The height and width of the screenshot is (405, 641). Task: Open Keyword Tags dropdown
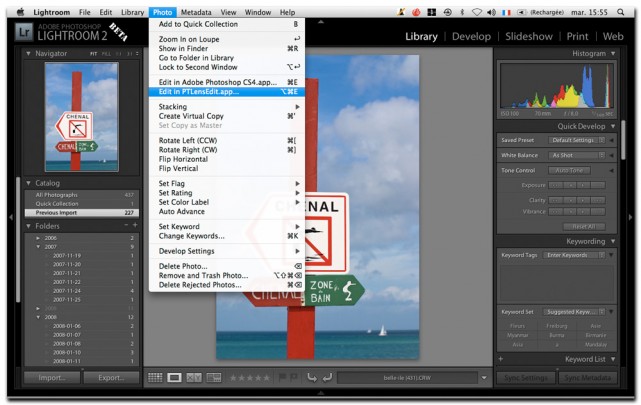pyautogui.click(x=574, y=255)
